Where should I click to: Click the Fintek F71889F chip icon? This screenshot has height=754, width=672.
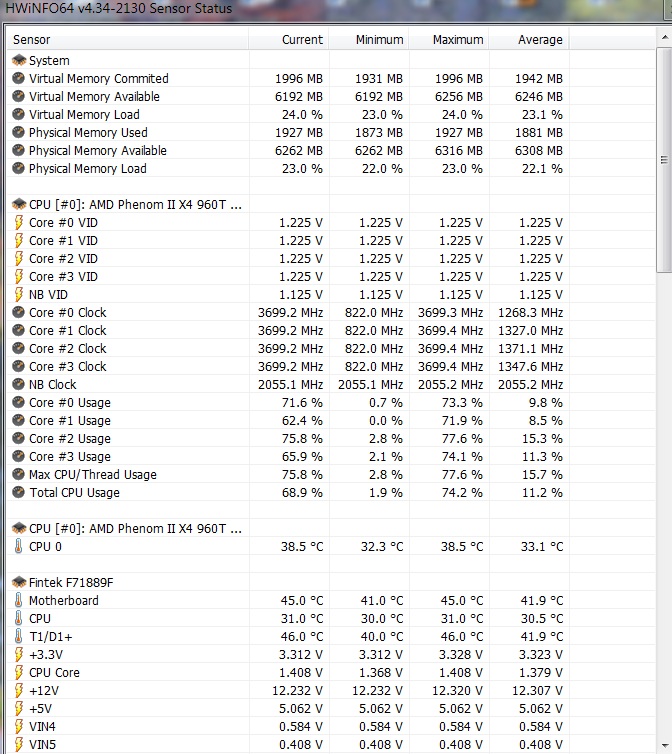point(19,582)
